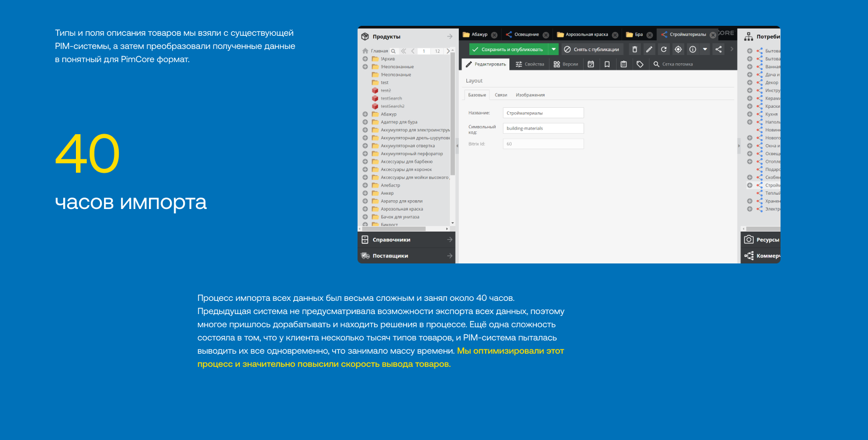Click the locate-in-tree target icon
Screen dimensions: 868x440
coord(678,50)
